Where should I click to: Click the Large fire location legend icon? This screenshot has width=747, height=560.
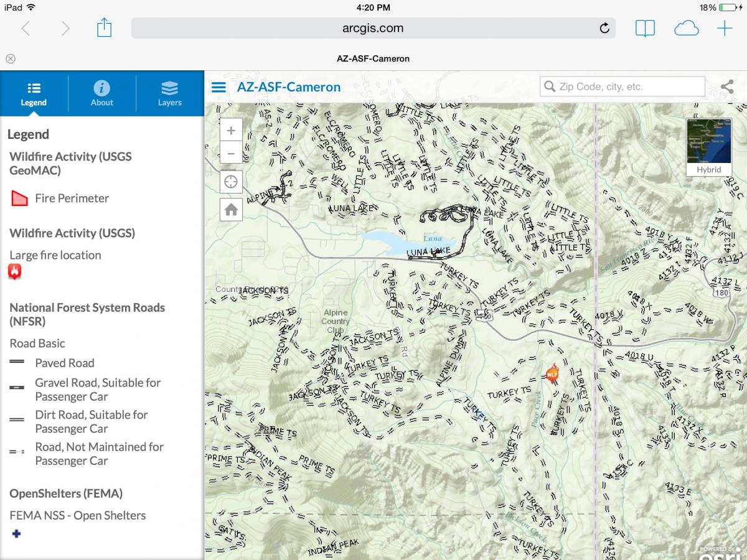point(15,272)
